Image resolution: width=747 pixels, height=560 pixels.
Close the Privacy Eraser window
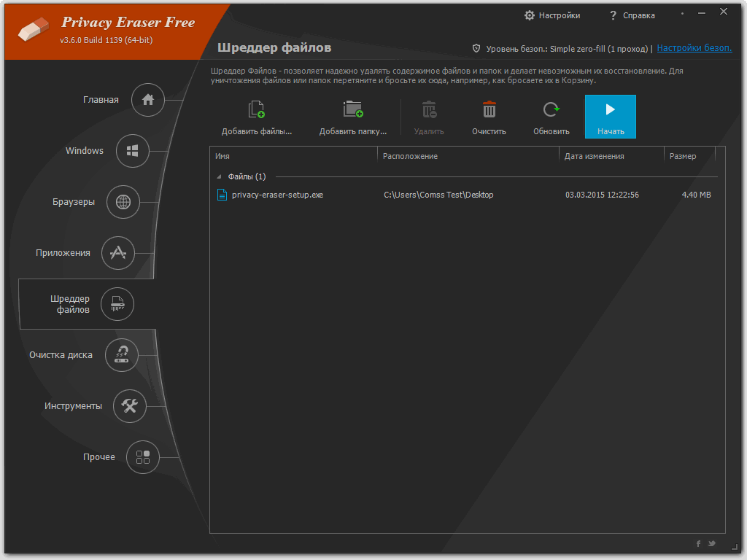(724, 12)
